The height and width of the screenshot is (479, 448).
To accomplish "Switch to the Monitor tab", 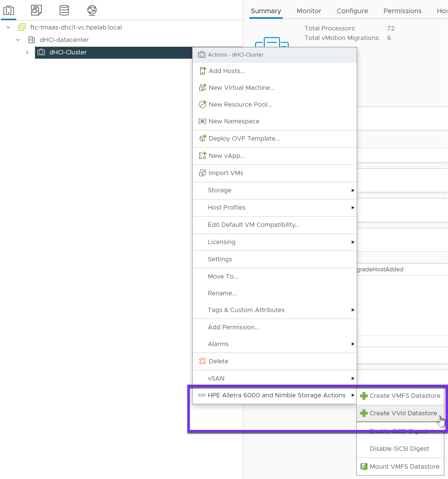I will coord(309,11).
